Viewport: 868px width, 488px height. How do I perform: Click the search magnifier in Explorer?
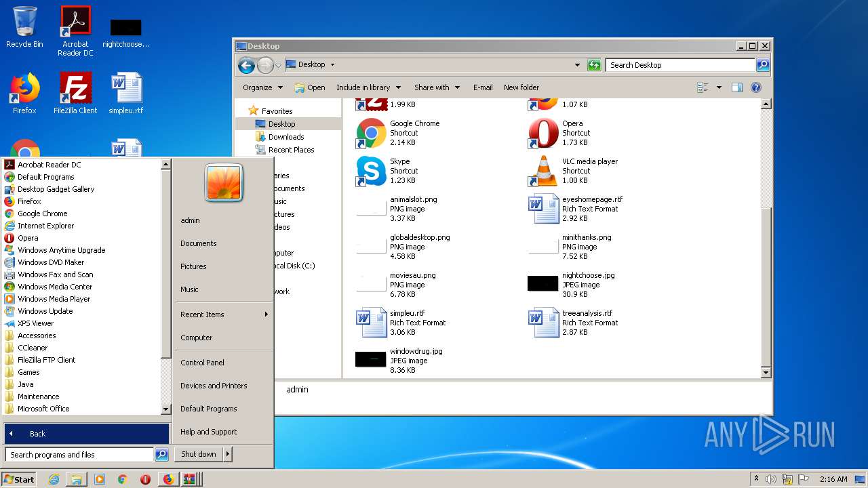tap(763, 65)
